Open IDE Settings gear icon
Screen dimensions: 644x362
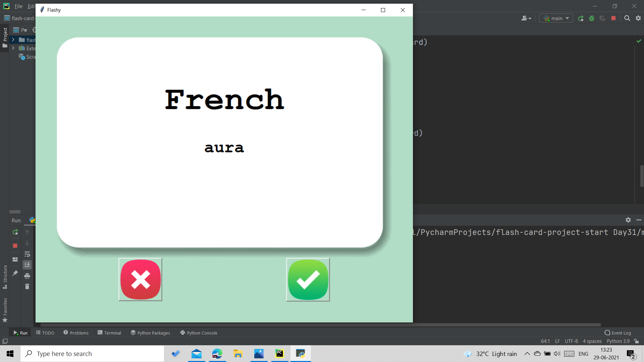[638, 18]
